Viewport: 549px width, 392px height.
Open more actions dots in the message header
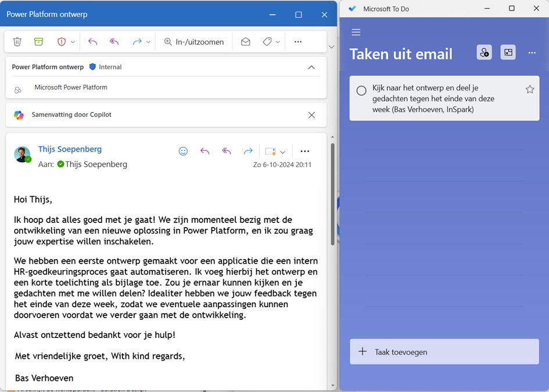point(305,151)
